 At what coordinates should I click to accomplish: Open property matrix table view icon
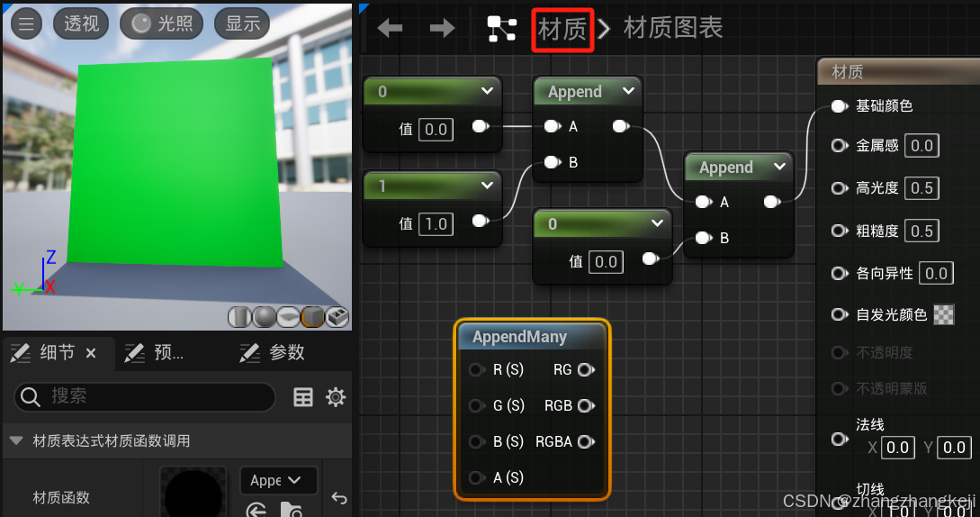303,397
